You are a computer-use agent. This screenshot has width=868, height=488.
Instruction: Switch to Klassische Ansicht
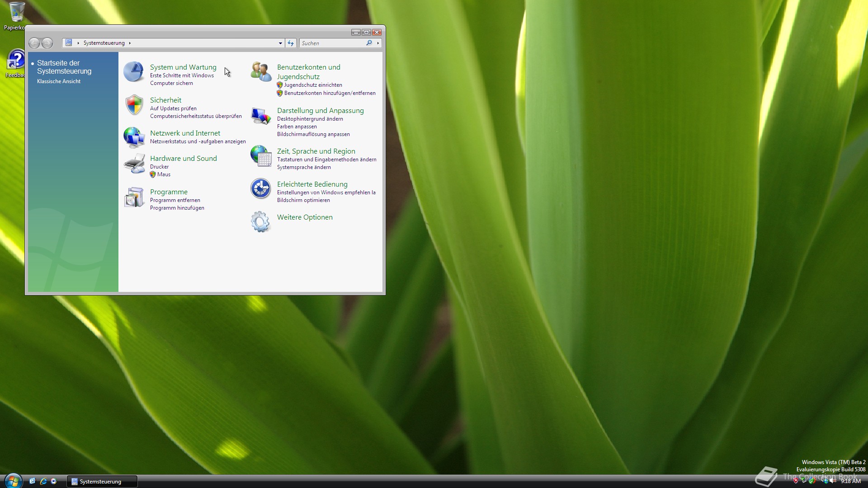tap(59, 81)
